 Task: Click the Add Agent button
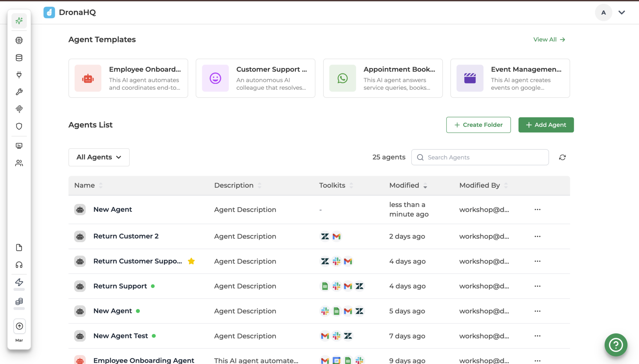[x=546, y=125]
